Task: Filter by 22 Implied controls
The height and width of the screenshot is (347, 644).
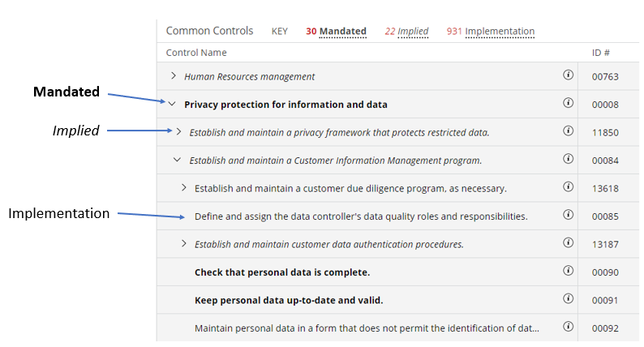Action: (x=406, y=32)
